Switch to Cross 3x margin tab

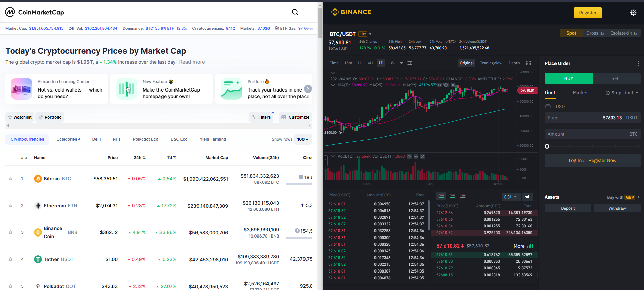click(x=595, y=33)
